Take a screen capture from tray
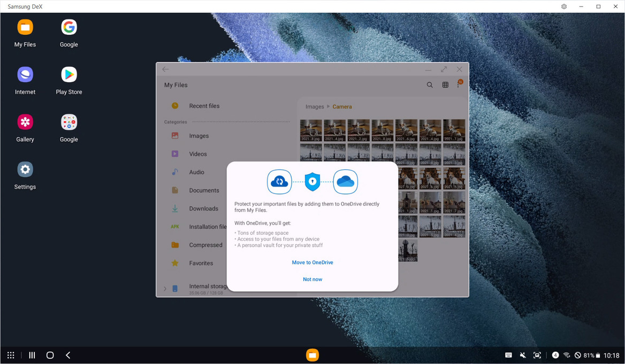This screenshot has height=364, width=625. [x=537, y=355]
